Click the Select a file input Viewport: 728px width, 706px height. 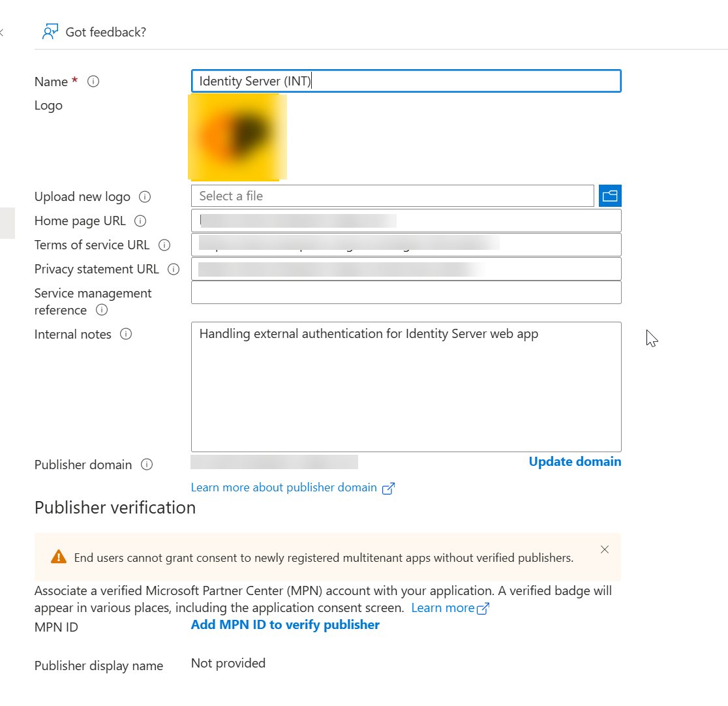392,196
